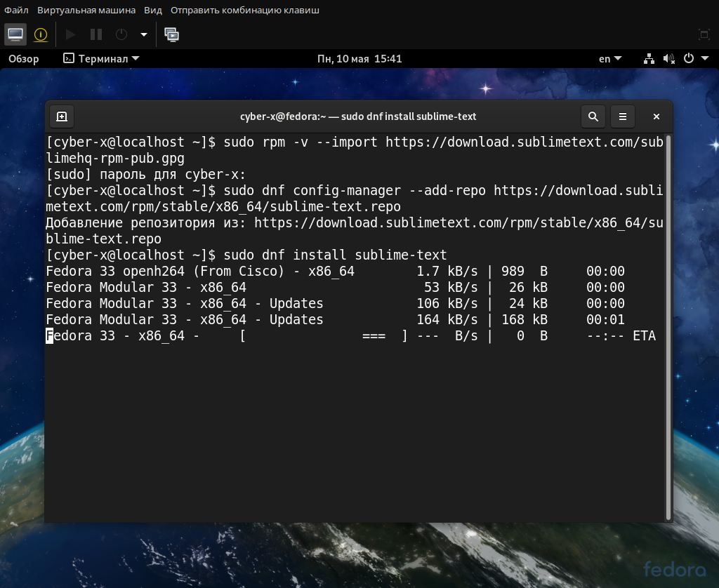Click the volume speaker icon in top bar

[x=668, y=59]
